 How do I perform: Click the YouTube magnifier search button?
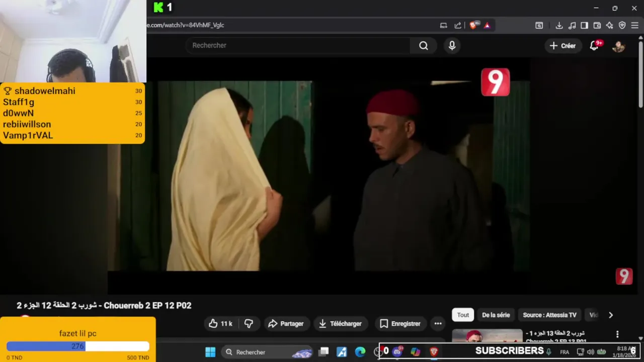(424, 46)
